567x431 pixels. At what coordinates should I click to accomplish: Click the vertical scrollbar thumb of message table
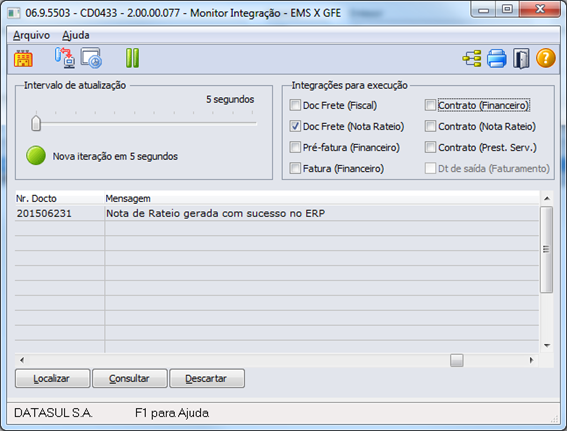pos(546,249)
